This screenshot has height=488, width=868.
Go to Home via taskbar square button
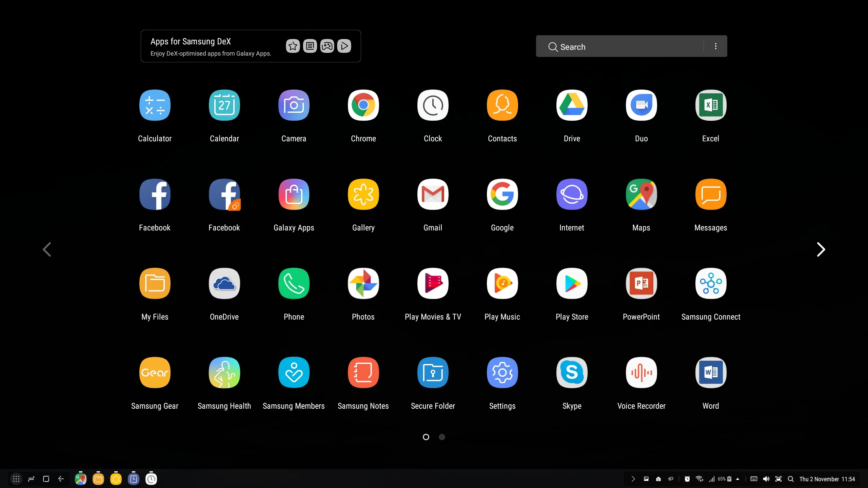(46, 479)
